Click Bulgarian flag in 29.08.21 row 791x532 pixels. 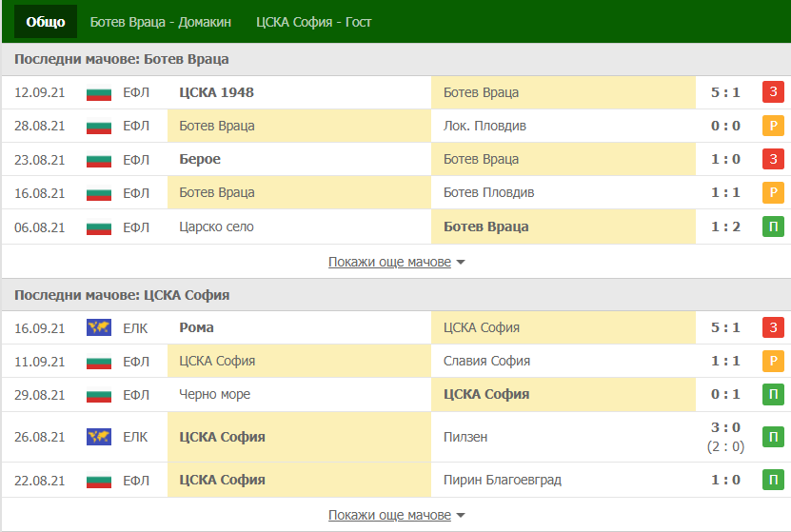coord(99,395)
